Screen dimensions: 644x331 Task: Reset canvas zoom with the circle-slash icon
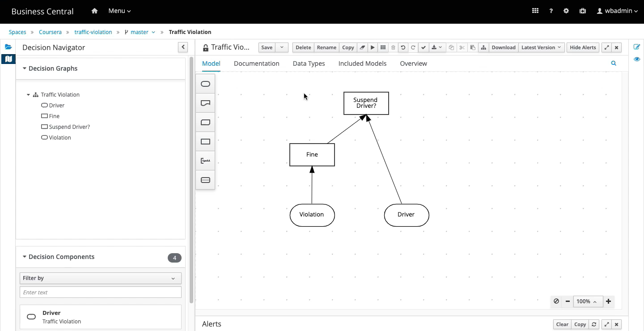tap(556, 301)
